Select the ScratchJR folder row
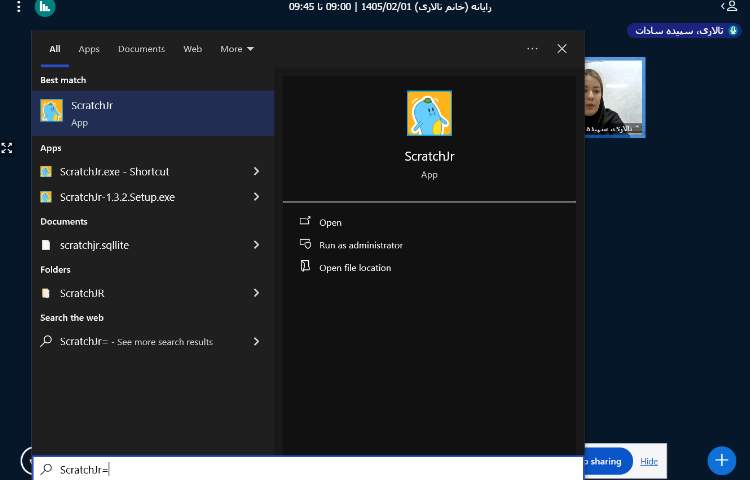This screenshot has width=750, height=480. pyautogui.click(x=153, y=293)
